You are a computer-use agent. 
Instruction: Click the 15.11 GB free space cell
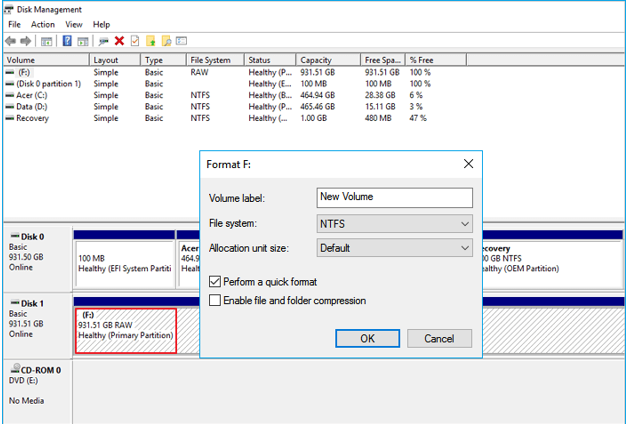[x=380, y=107]
